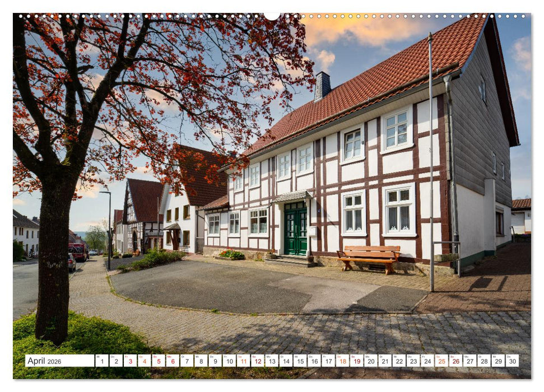This screenshot has height=392, width=544.
Task: Click the red vehicle parked on the street
Action: pyautogui.click(x=77, y=251)
